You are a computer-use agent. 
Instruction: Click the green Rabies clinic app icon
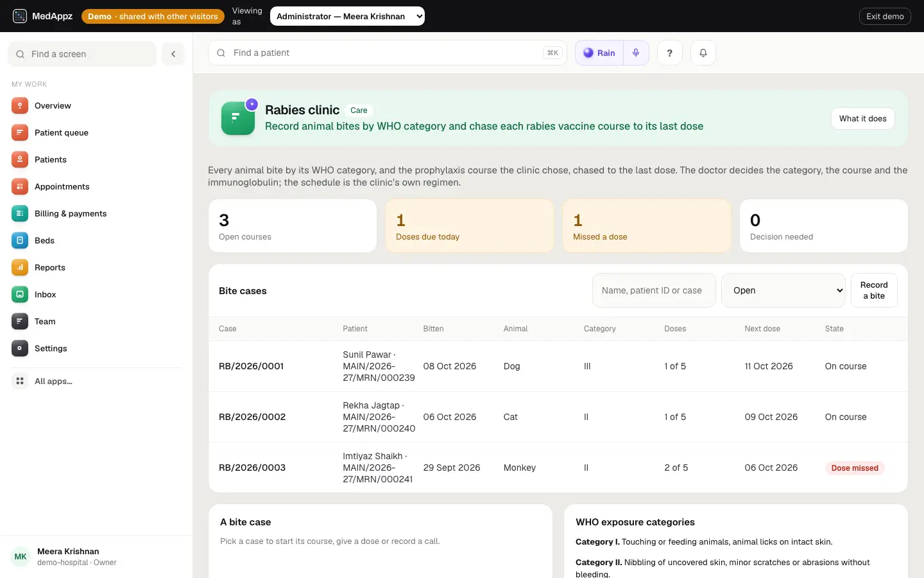[238, 118]
